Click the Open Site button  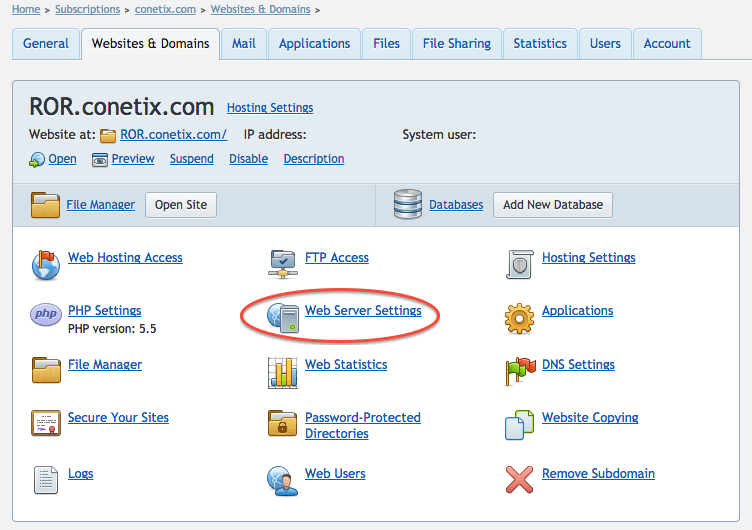click(181, 205)
